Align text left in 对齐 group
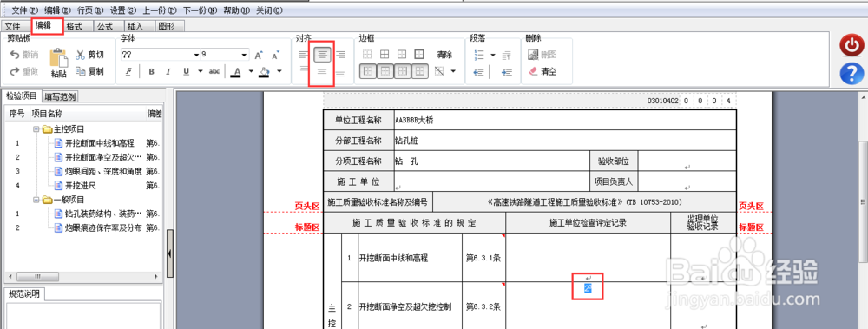The width and height of the screenshot is (868, 329). [x=304, y=55]
